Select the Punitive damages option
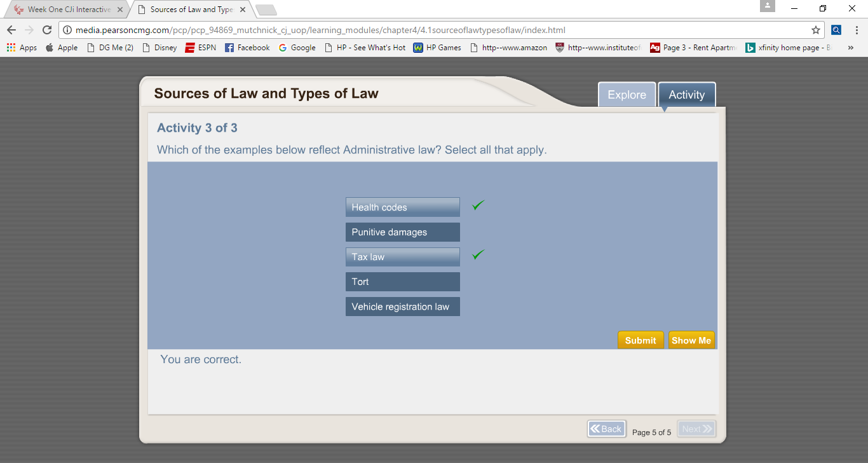868x463 pixels. (x=402, y=232)
